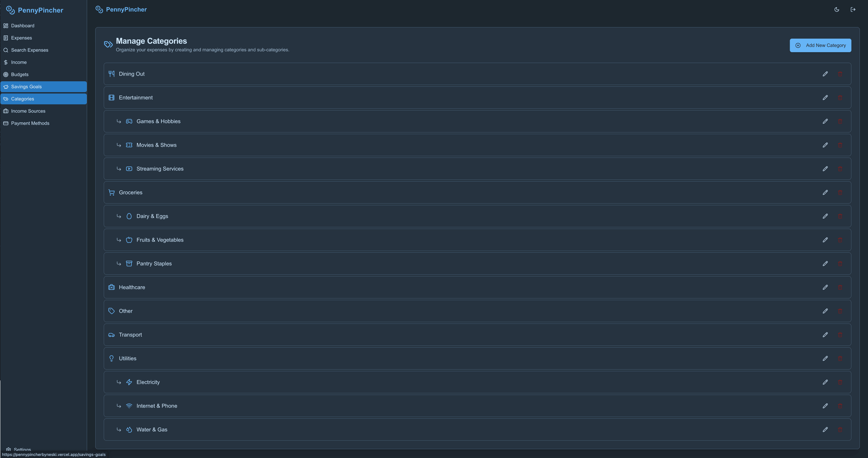Click Add New Category button
Viewport: 868px width, 458px height.
(x=820, y=45)
